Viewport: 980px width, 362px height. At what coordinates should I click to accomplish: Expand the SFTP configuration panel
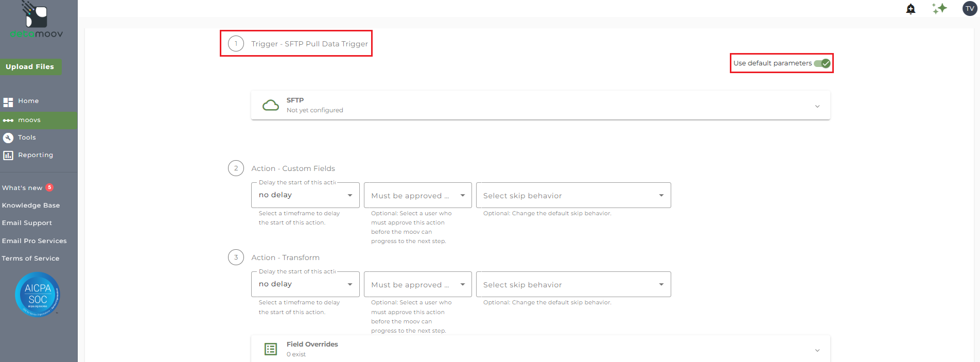point(817,106)
